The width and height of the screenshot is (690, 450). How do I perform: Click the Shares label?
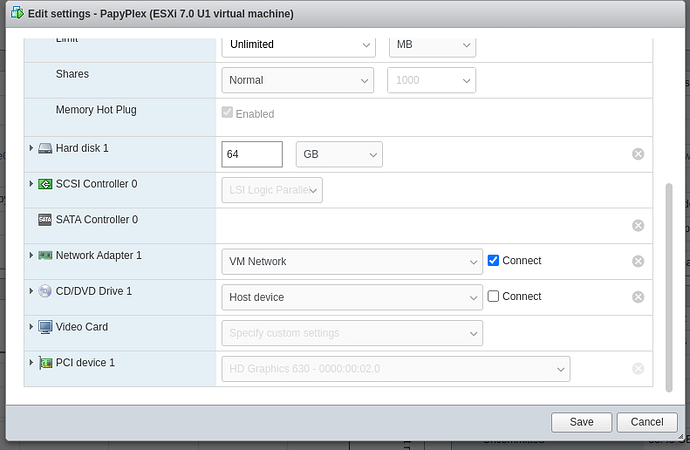click(72, 74)
